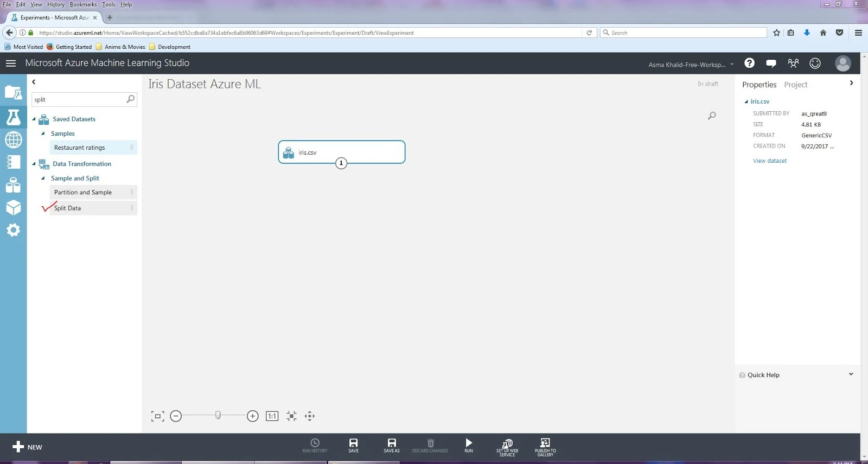Collapse the iris.csv properties section

746,101
